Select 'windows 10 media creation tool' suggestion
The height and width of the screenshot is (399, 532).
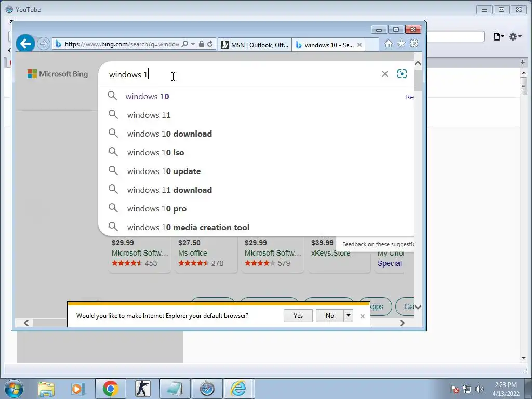(x=256, y=227)
